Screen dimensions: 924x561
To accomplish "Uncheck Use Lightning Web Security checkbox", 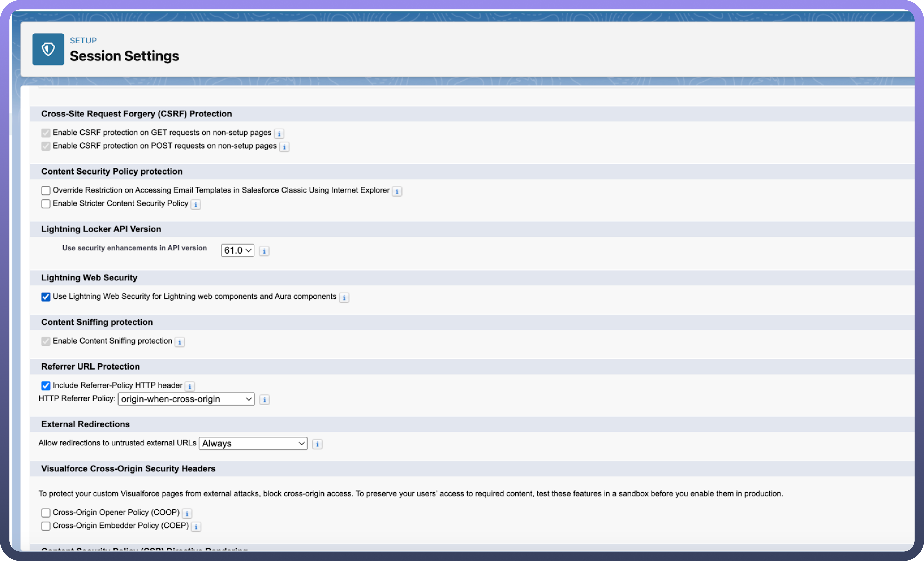I will 46,297.
